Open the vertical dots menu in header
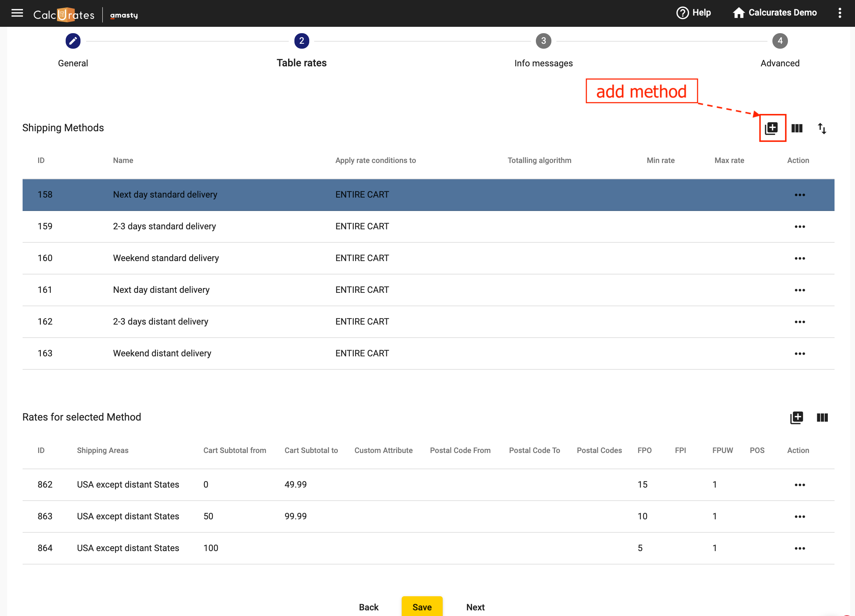The height and width of the screenshot is (616, 855). point(839,13)
